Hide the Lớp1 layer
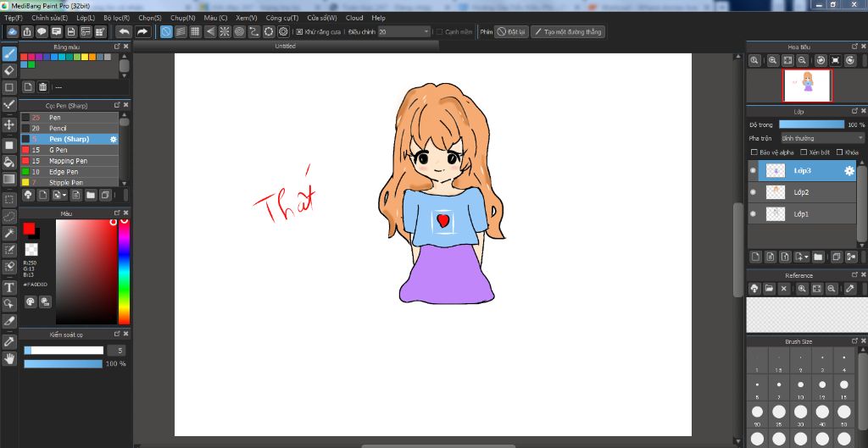 click(753, 213)
